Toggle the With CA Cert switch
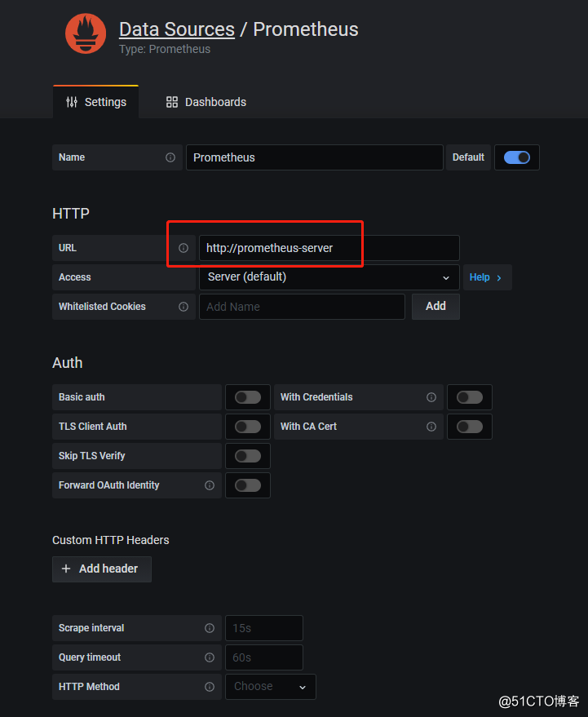 point(470,427)
